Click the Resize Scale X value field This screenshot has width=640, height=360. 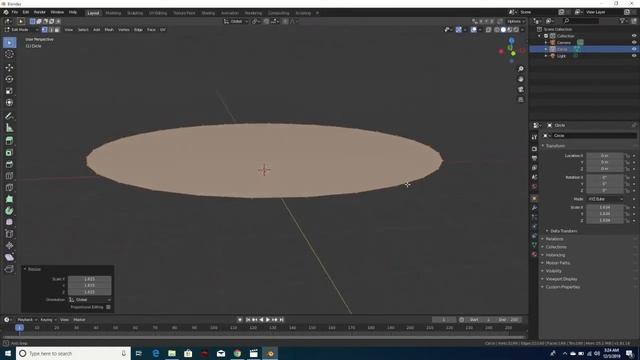pos(89,279)
